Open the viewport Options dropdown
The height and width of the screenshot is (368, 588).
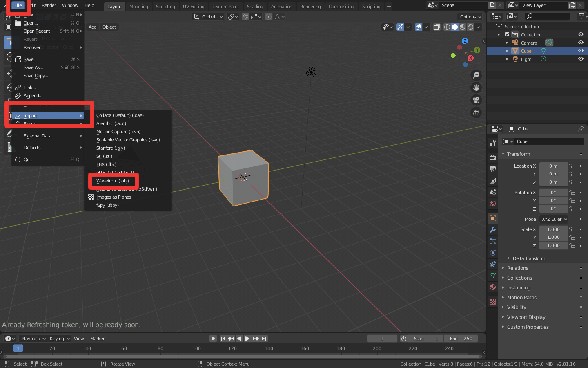pos(470,17)
